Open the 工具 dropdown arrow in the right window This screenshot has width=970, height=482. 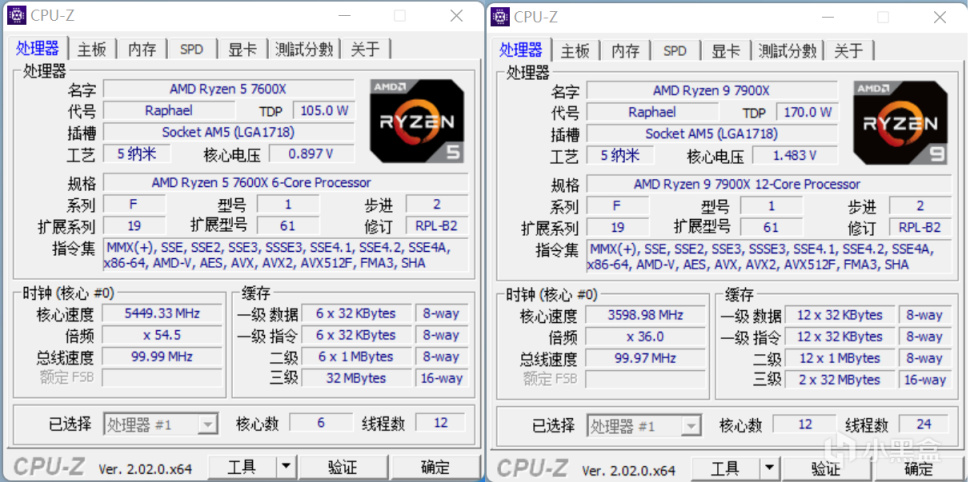769,468
